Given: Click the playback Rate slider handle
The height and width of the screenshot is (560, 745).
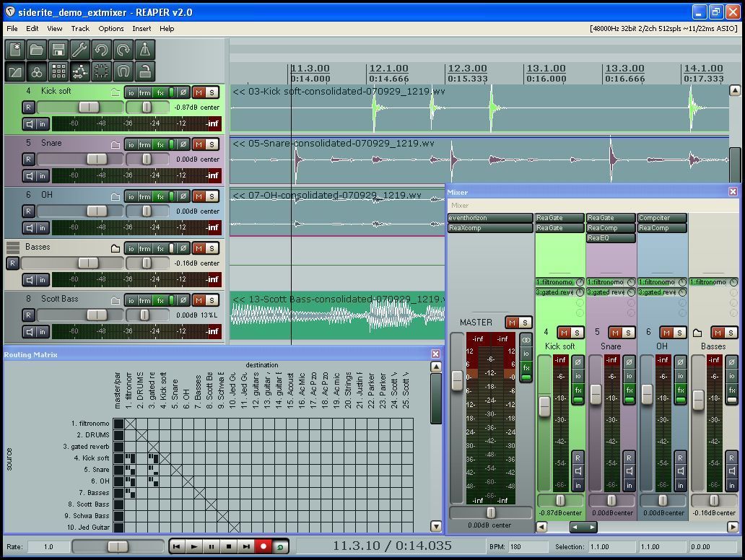Looking at the screenshot, I should click(117, 547).
